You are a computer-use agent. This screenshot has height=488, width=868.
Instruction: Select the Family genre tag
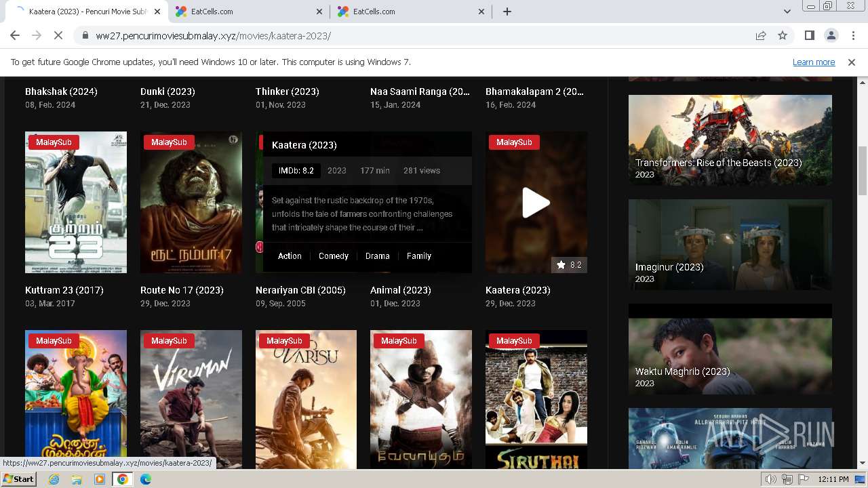point(419,256)
